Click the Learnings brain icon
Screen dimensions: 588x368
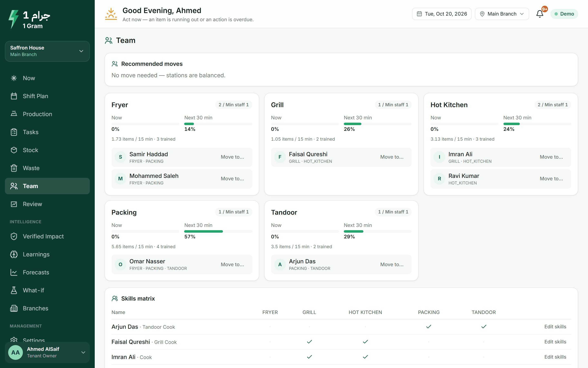coord(14,254)
